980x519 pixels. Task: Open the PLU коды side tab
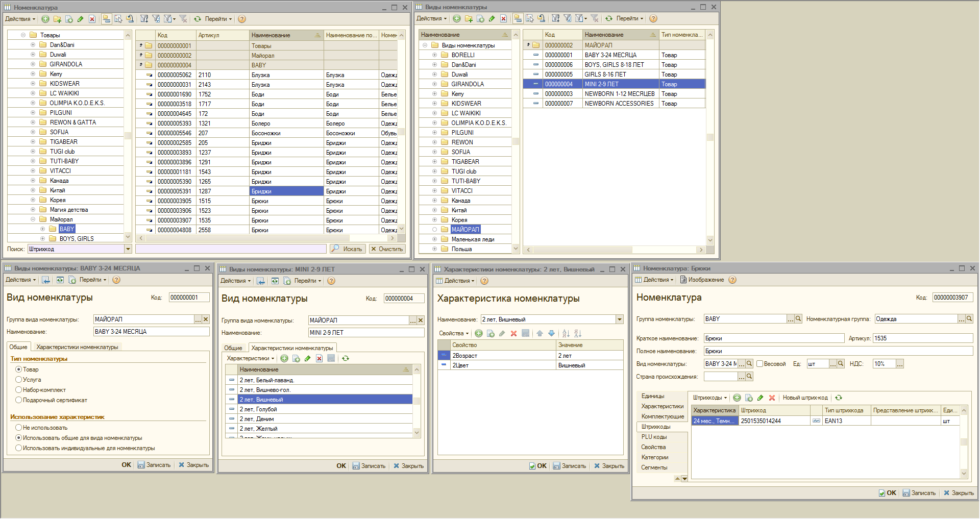pyautogui.click(x=654, y=437)
